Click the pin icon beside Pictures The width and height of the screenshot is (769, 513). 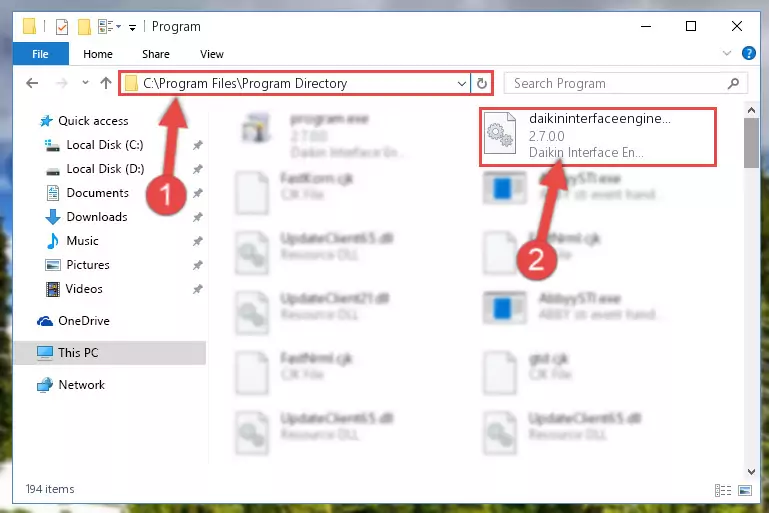click(x=197, y=265)
